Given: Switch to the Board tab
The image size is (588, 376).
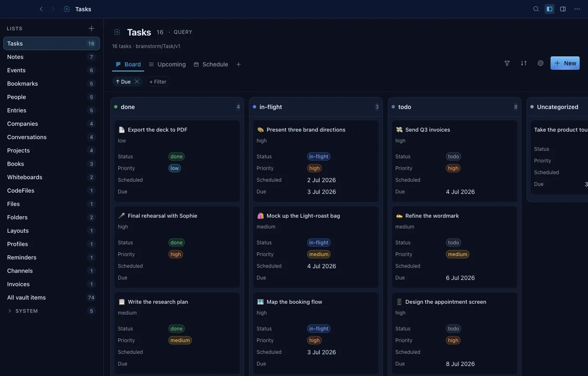Looking at the screenshot, I should click(128, 64).
